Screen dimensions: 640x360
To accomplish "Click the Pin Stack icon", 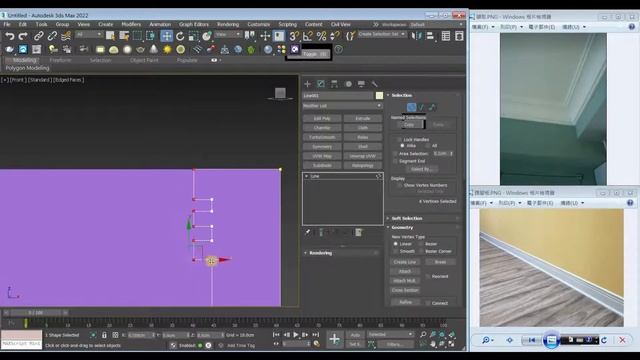I will [307, 232].
